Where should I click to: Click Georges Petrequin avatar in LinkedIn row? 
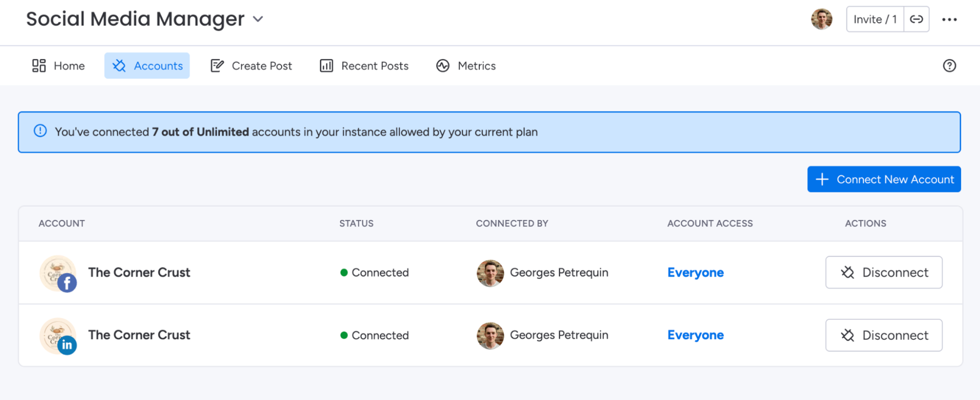pos(490,336)
